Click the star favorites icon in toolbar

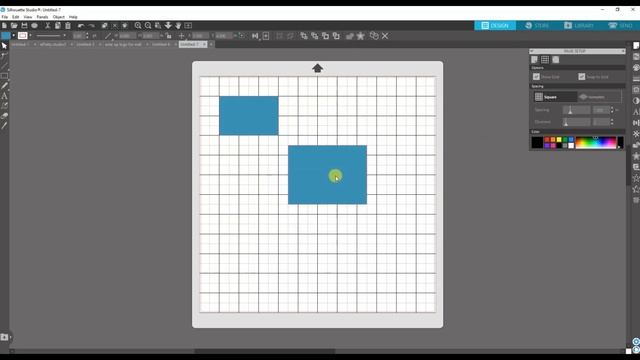[360, 36]
